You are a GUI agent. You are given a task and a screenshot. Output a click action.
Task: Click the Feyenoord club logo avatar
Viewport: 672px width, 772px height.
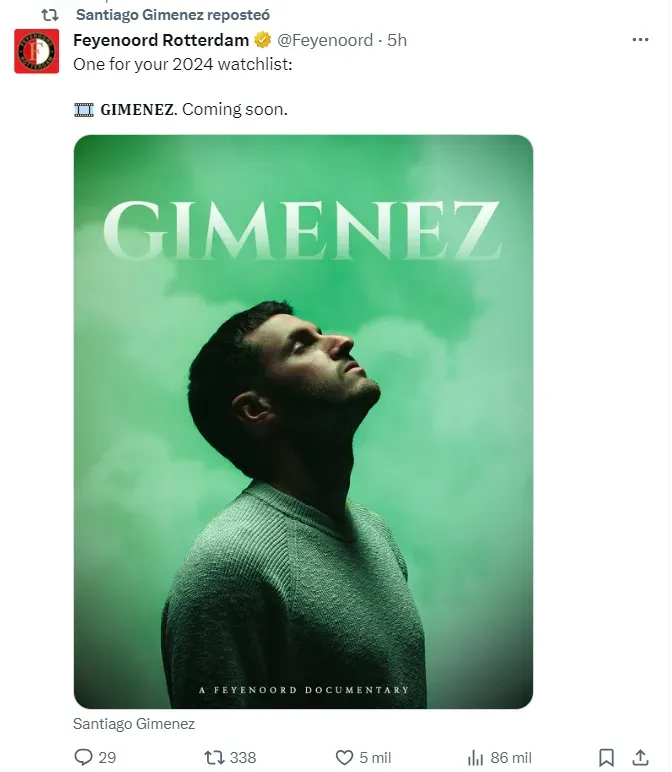tap(36, 51)
